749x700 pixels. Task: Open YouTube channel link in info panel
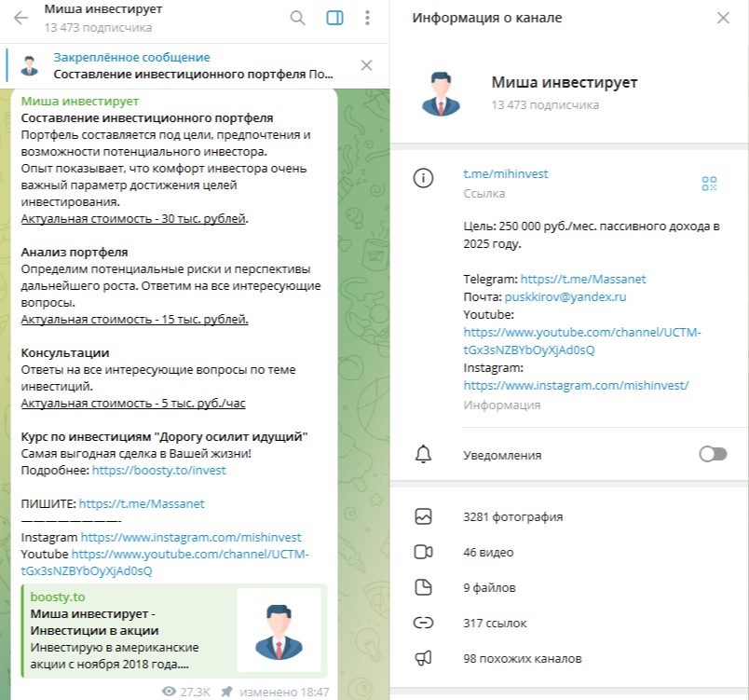[x=582, y=341]
